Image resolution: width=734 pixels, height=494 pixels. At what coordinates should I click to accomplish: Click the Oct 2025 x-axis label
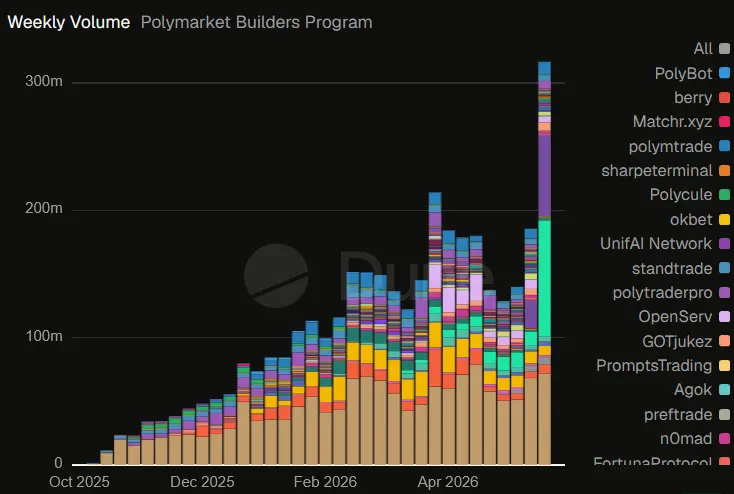[x=79, y=482]
